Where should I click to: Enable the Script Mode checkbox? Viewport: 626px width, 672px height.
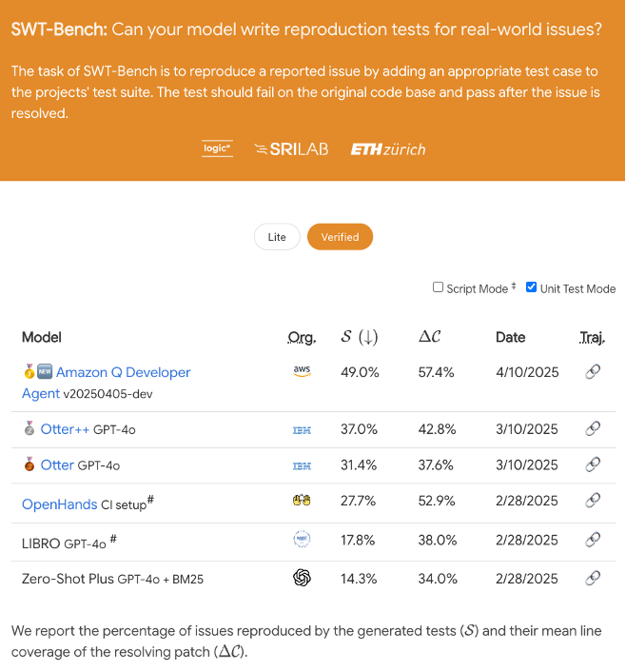(439, 287)
